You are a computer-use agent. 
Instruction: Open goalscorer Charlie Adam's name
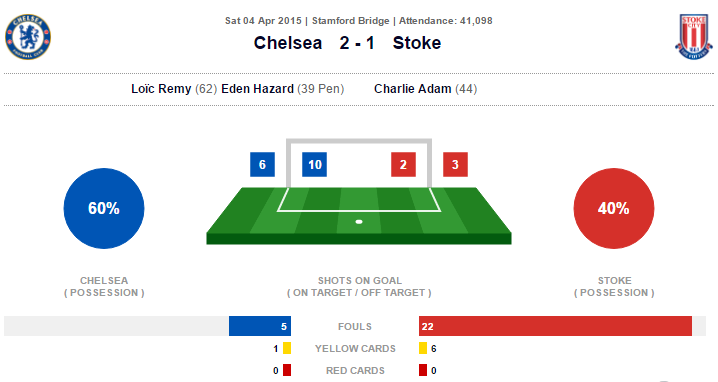pos(413,88)
